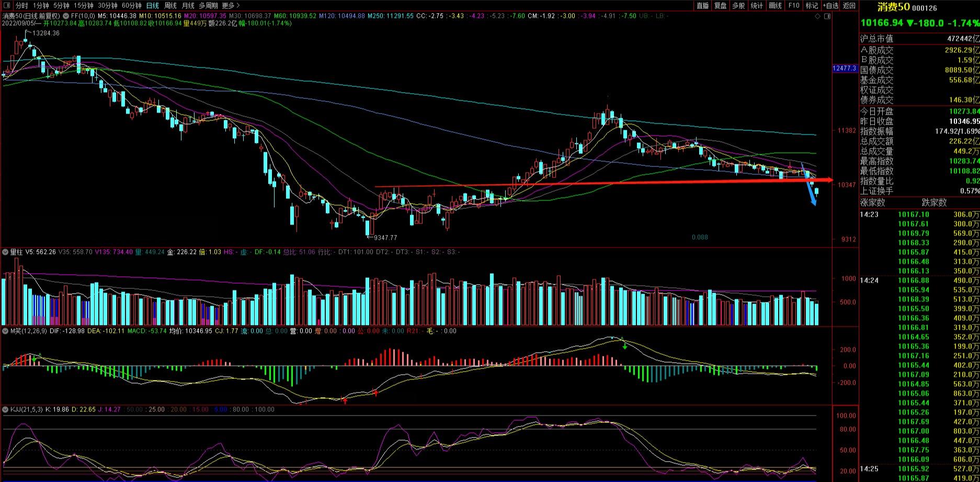Image resolution: width=980 pixels, height=482 pixels.
Task: Select the 1分钟 period tab
Action: pyautogui.click(x=40, y=6)
